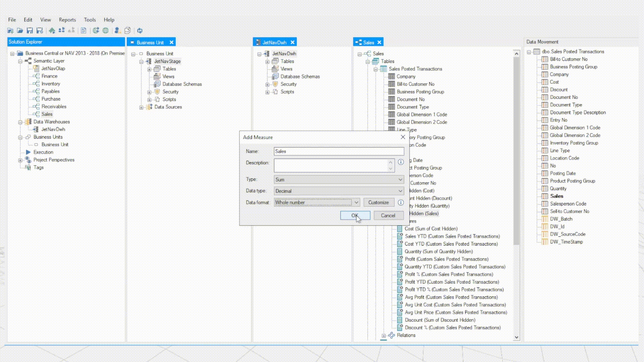Open the Reports menu
Image resolution: width=644 pixels, height=362 pixels.
pyautogui.click(x=67, y=20)
